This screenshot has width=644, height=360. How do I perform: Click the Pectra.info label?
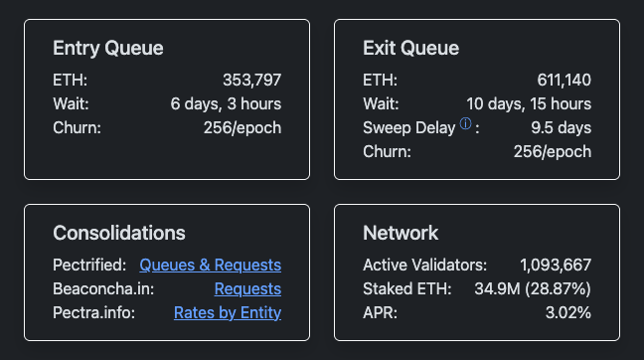tap(94, 312)
